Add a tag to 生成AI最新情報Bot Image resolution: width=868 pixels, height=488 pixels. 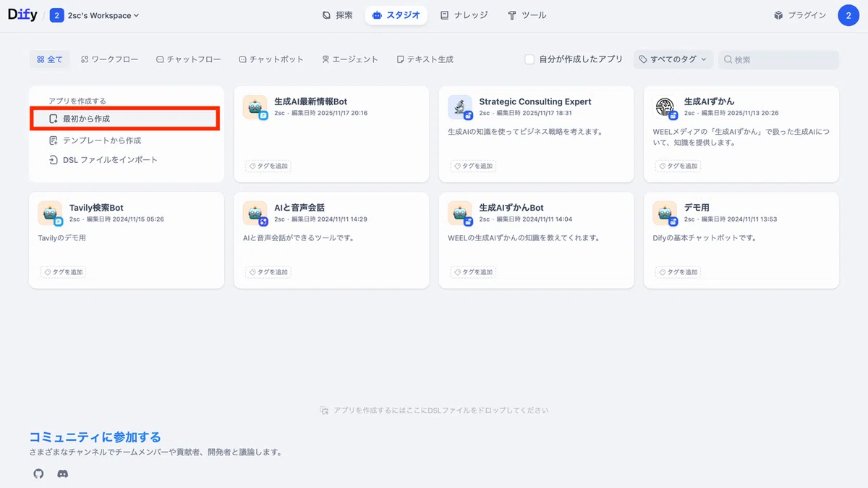(269, 166)
